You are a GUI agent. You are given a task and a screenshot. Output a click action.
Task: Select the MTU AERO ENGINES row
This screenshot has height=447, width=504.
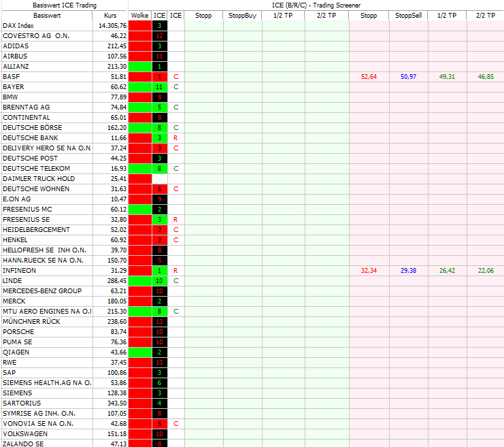click(47, 312)
